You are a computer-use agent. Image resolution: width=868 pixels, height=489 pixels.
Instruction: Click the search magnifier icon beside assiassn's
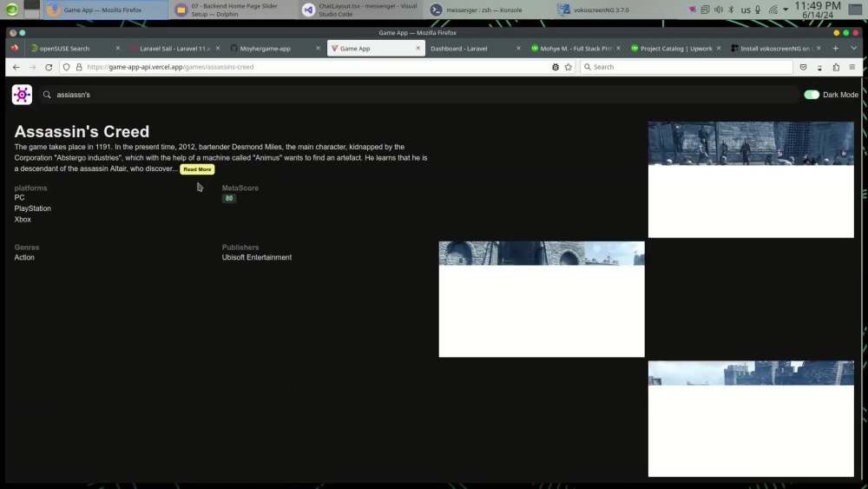(47, 95)
